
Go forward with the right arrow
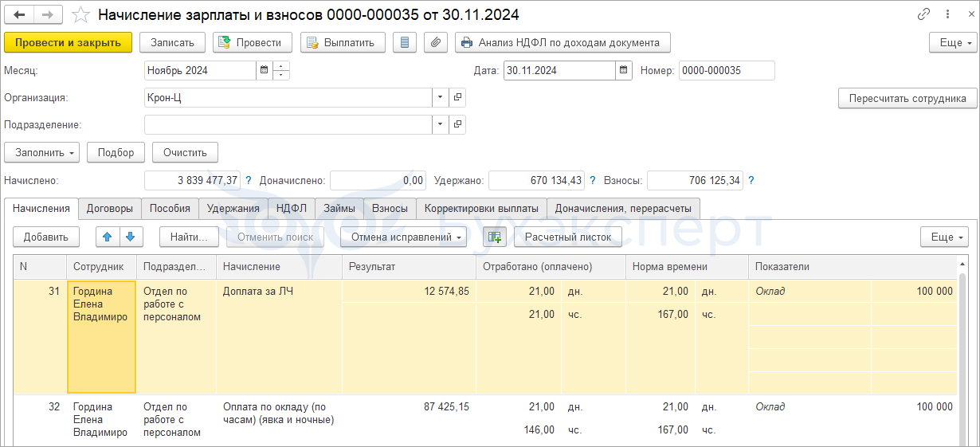[x=48, y=14]
